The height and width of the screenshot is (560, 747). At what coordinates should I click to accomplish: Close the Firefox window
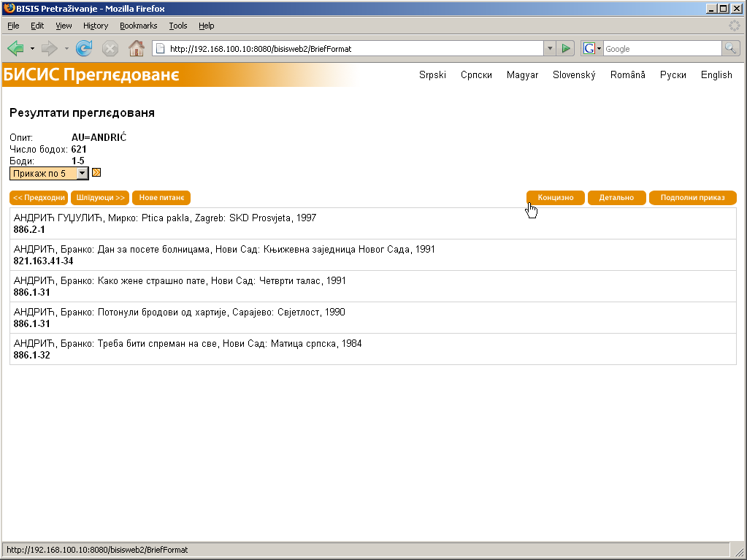(737, 8)
